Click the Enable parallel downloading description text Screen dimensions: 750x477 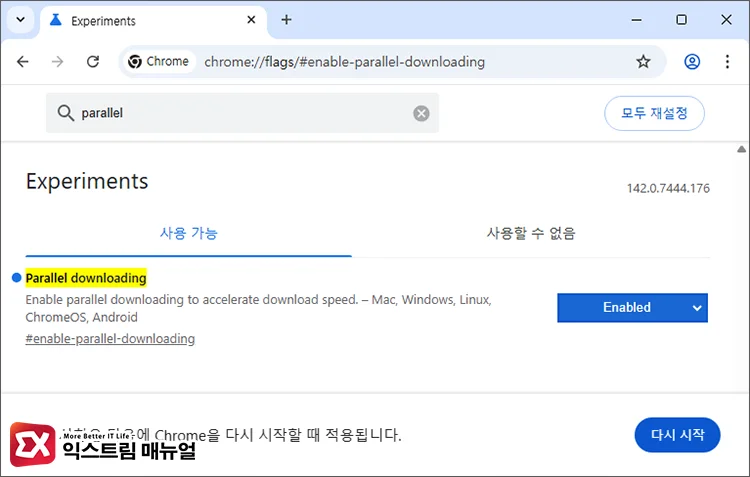[x=258, y=309]
